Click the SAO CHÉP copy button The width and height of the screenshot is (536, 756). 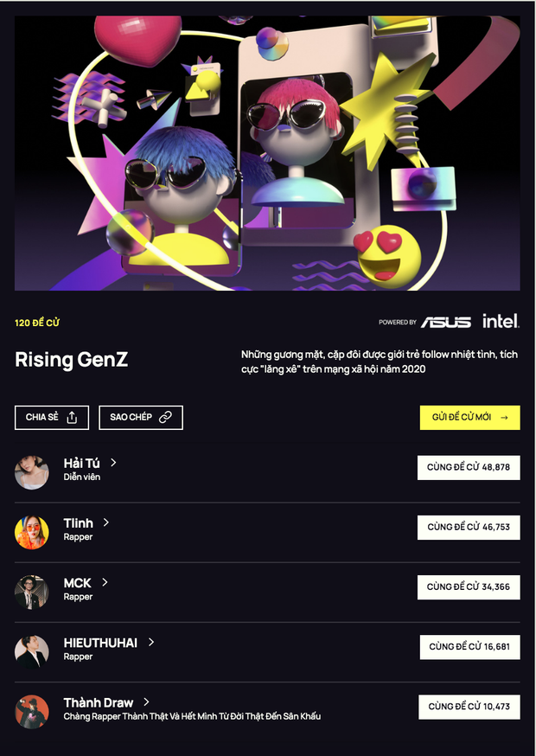140,417
